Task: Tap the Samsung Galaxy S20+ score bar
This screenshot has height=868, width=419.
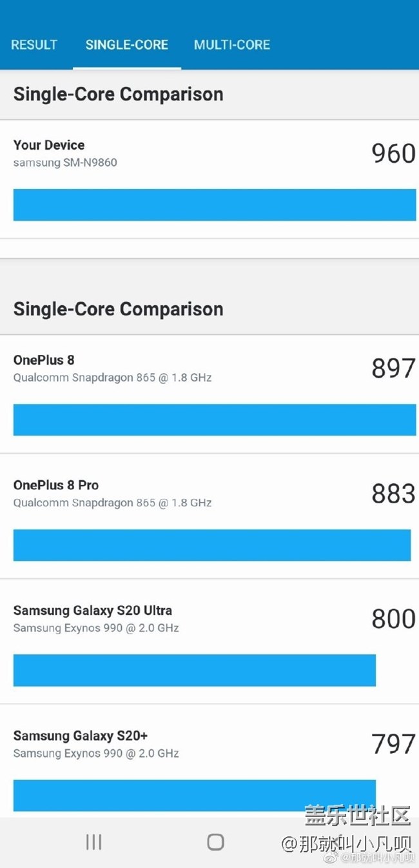Action: coord(195,795)
